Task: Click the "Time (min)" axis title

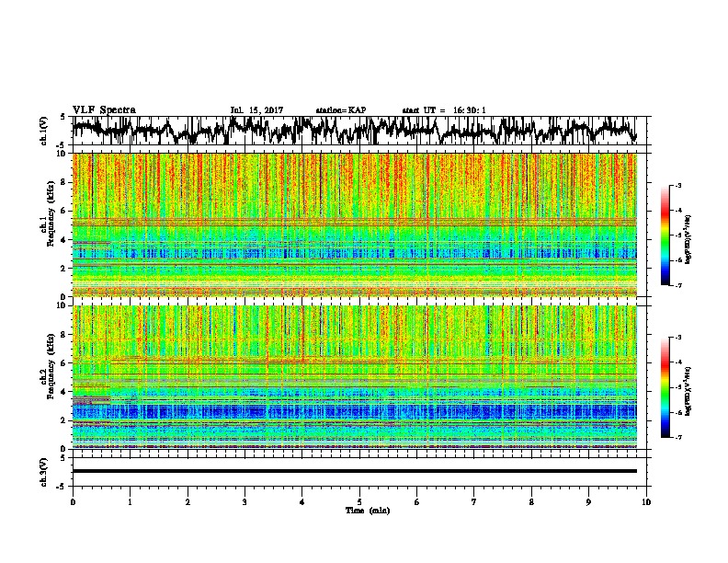Action: pyautogui.click(x=368, y=511)
